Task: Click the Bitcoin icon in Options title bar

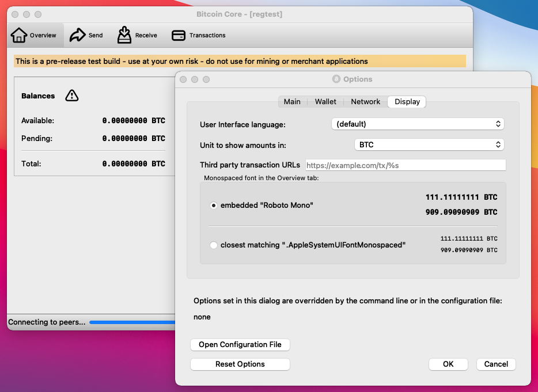Action: pos(336,79)
